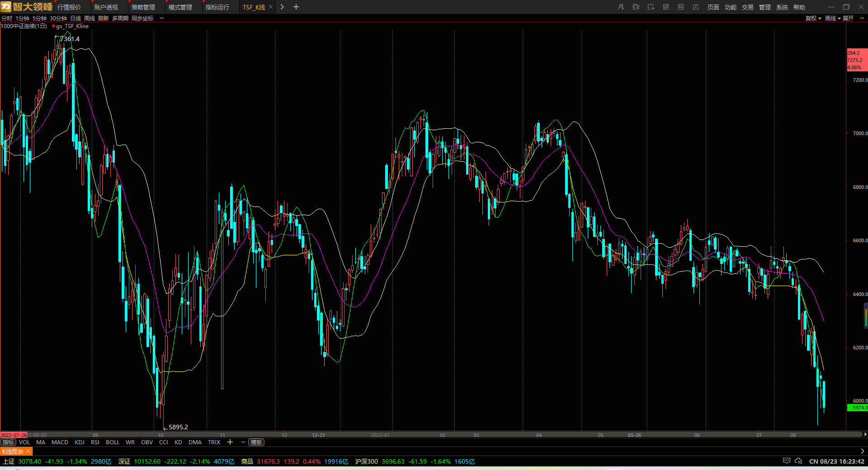Screen dimensions: 868x470
Task: Close the K线图表 bottom tab
Action: click(28, 451)
